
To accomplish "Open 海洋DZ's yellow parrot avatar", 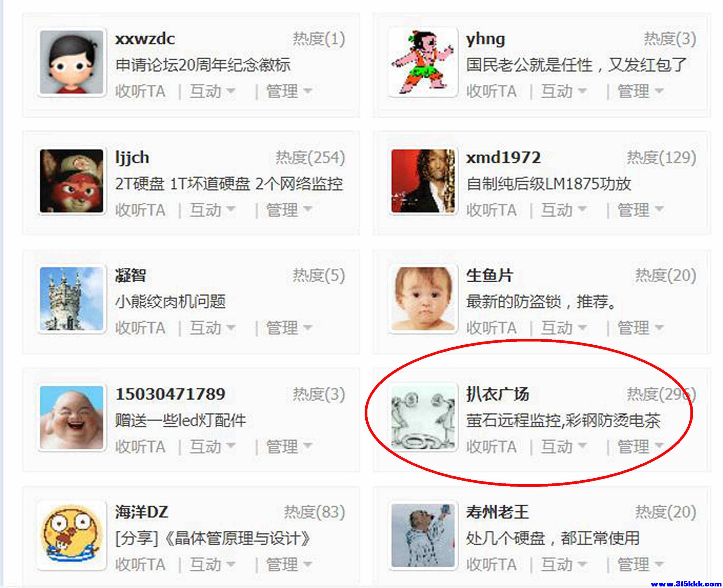I will 72,535.
